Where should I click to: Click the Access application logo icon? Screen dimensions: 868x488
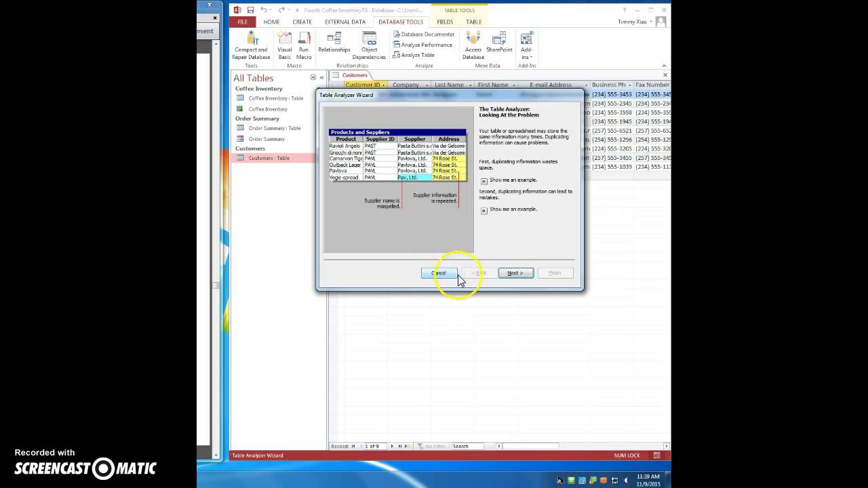tap(237, 10)
